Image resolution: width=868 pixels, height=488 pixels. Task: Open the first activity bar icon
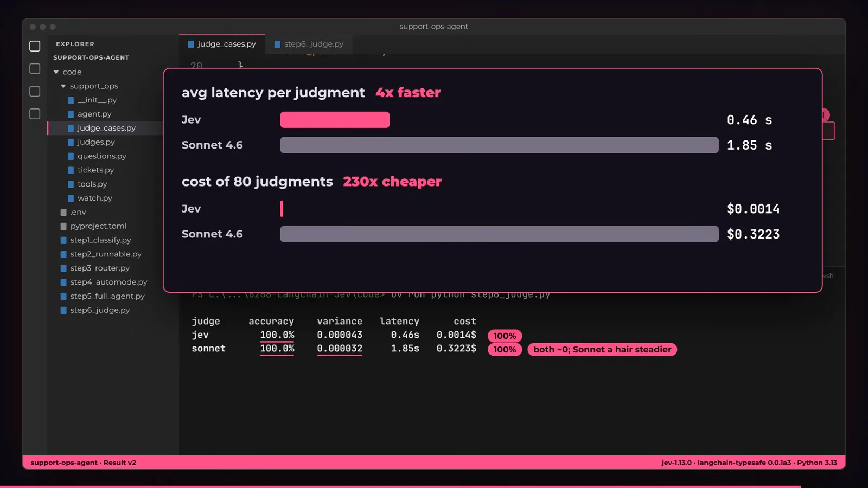(35, 46)
